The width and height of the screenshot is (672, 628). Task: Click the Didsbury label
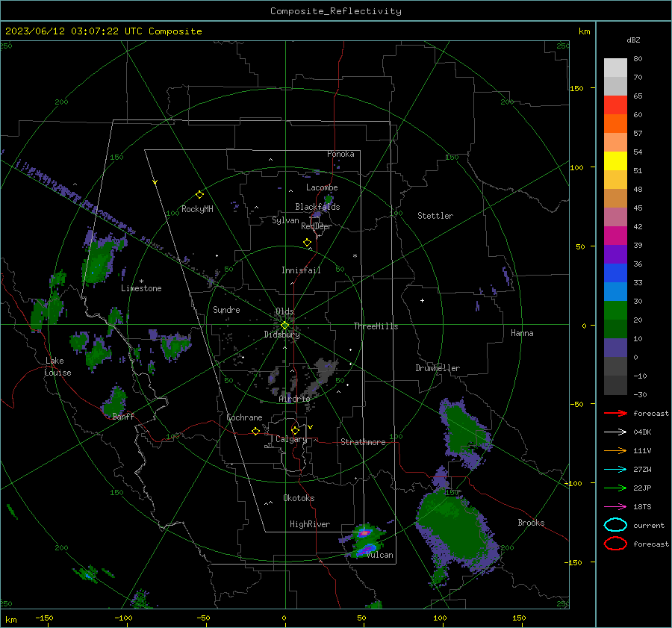tap(281, 335)
